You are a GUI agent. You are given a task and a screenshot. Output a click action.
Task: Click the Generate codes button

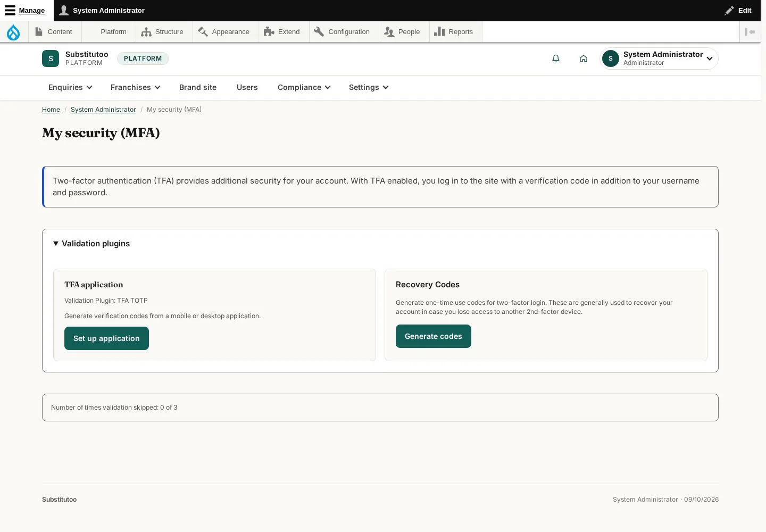(434, 336)
